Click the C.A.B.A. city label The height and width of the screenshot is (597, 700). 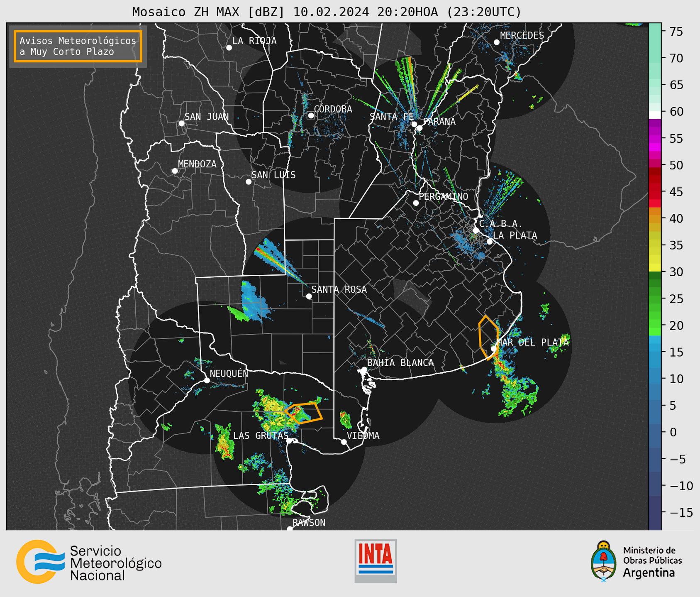[x=501, y=224]
